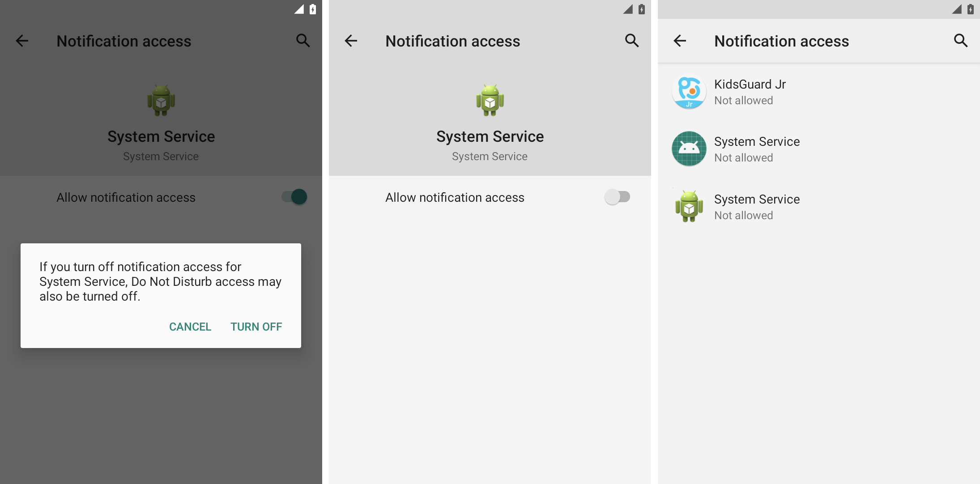Viewport: 980px width, 484px height.
Task: Click CANCEL button in dialog
Action: coord(190,326)
